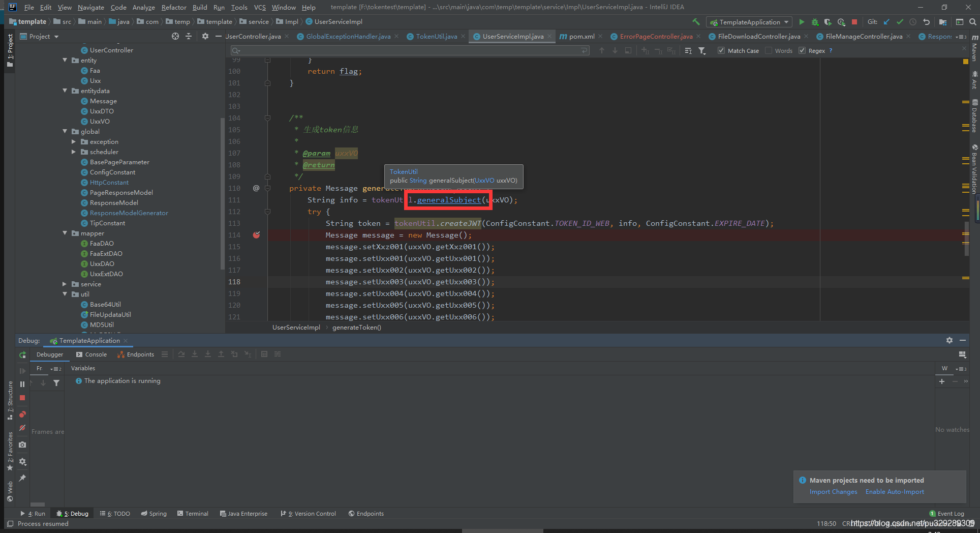Image resolution: width=980 pixels, height=533 pixels.
Task: Switch to the TokenUtil.java tab
Action: (x=436, y=36)
